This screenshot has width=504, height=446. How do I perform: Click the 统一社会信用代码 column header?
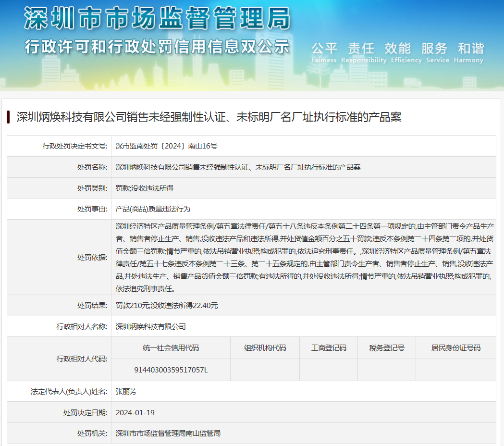pyautogui.click(x=171, y=348)
